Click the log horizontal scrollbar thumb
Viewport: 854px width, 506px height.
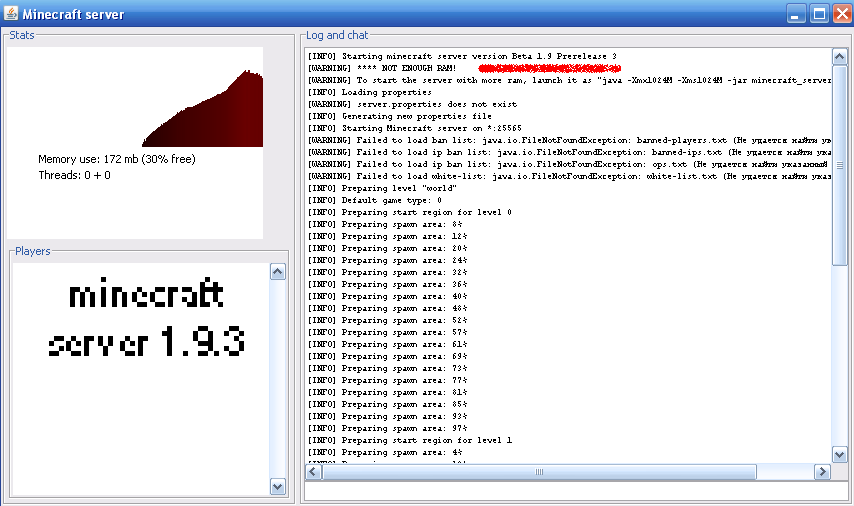coord(539,472)
